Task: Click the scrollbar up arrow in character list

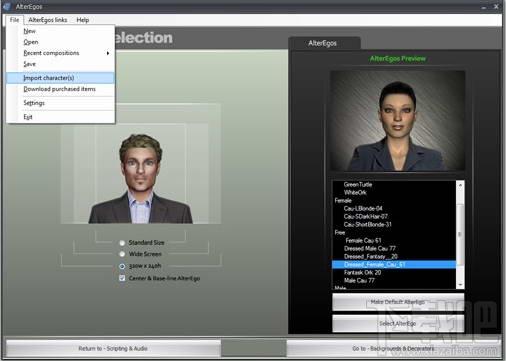Action: (x=460, y=185)
